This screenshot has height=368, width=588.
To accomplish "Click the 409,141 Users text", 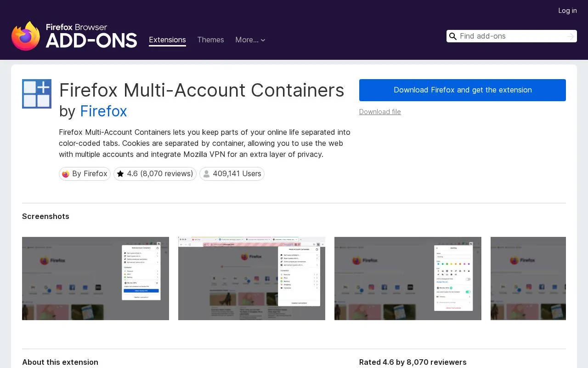I will (237, 174).
